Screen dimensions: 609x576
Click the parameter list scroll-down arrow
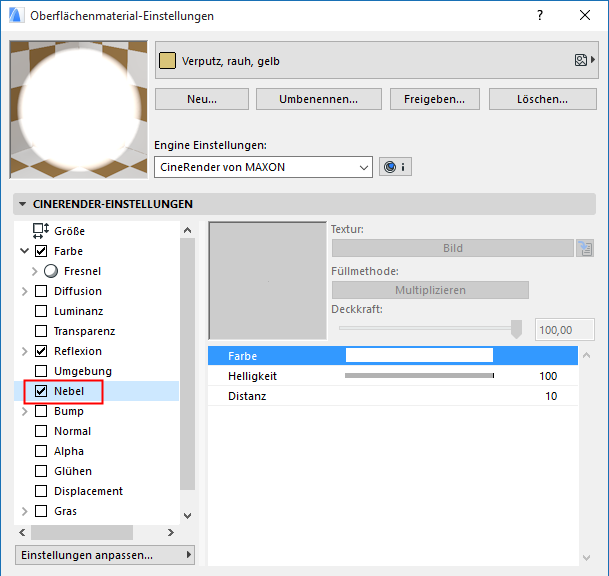[x=586, y=558]
